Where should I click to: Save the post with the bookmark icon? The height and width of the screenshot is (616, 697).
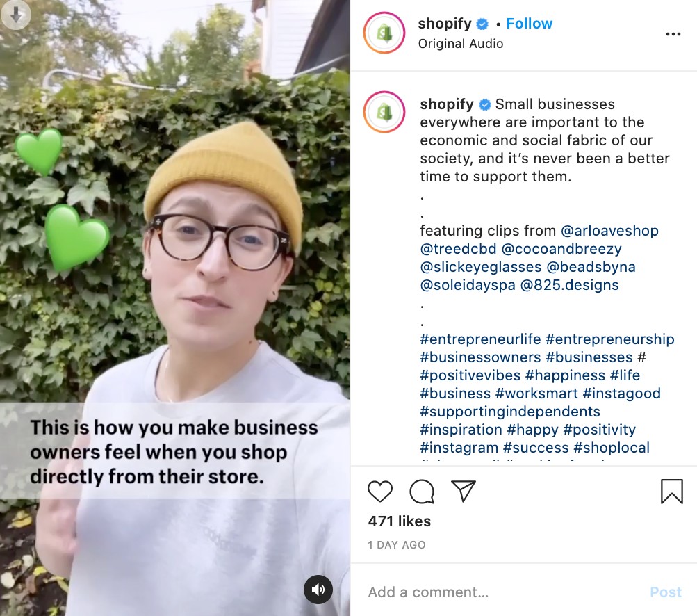pyautogui.click(x=671, y=492)
